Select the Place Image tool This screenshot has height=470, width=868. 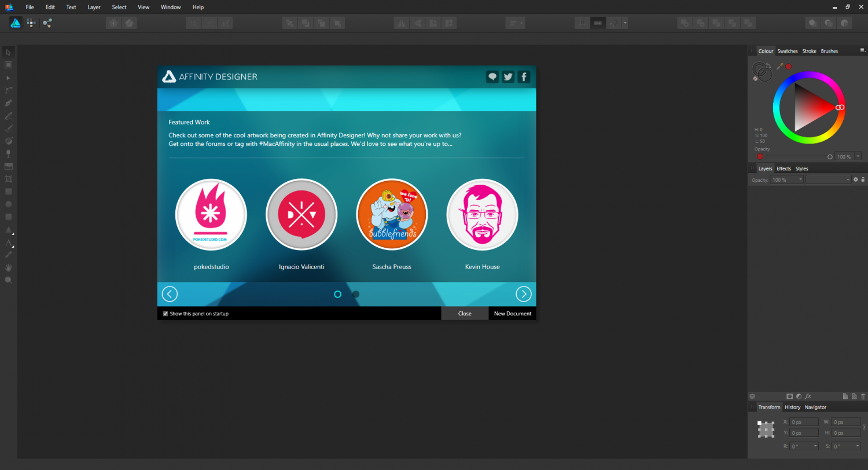(x=8, y=166)
